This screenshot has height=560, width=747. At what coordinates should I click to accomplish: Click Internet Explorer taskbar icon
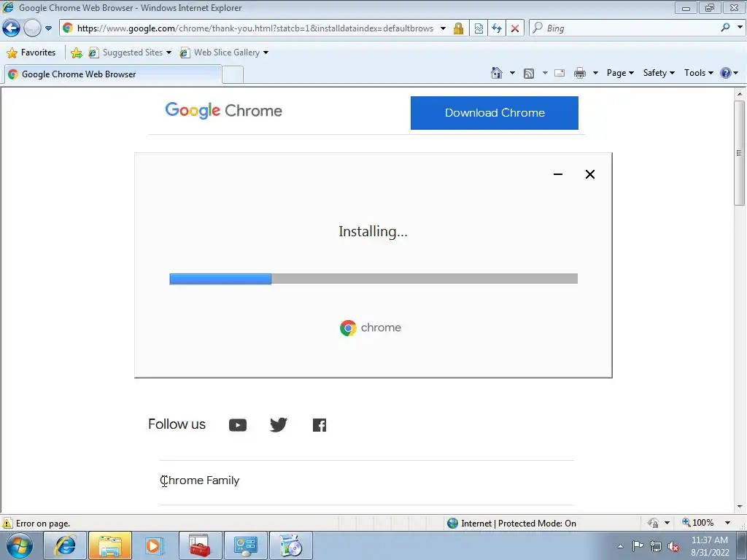pos(65,545)
